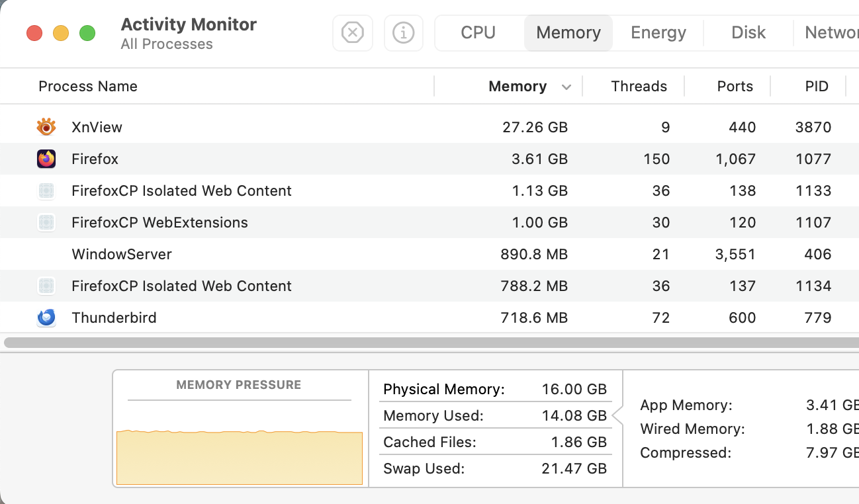Viewport: 859px width, 504px height.
Task: Click the icon beside FirefoxCP WebExtensions
Action: click(46, 222)
